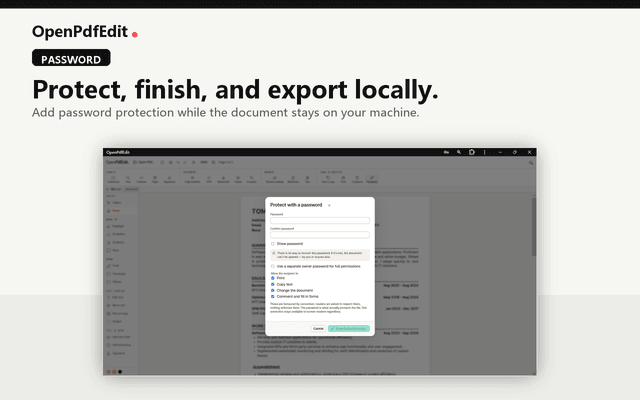
Task: Click the page indicator in top toolbar
Action: pos(226,162)
